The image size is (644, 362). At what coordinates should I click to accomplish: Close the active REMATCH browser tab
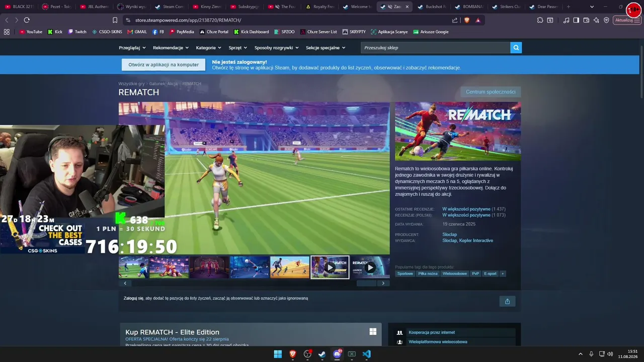point(407,7)
